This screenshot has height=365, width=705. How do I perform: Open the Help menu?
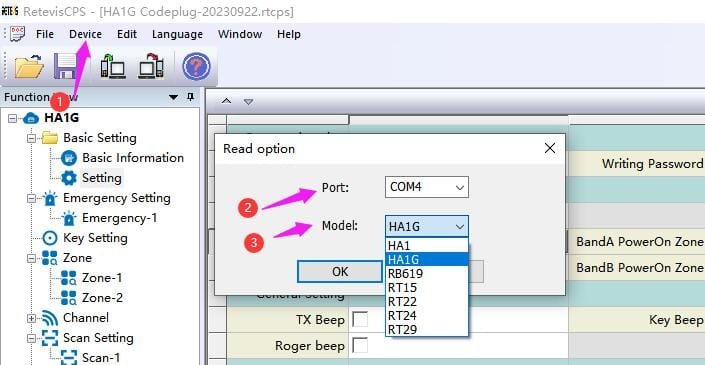point(289,34)
